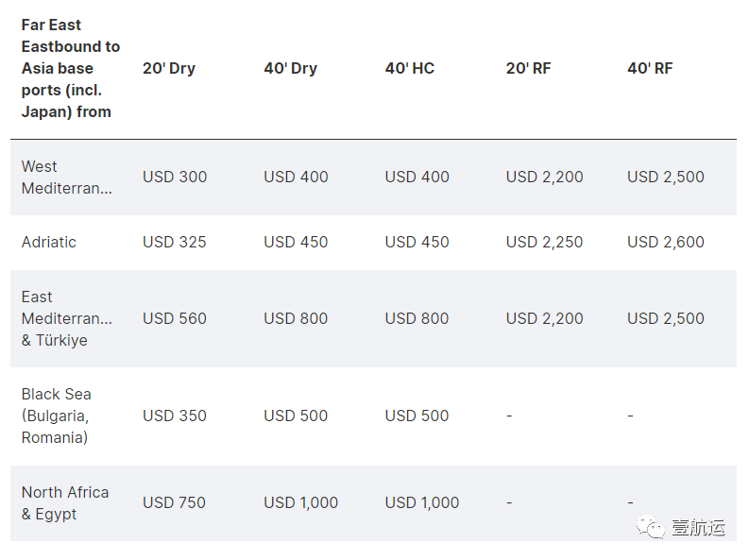Screen dimensions: 749x560
Task: Click North Africa & Egypt row label
Action: tap(65, 502)
